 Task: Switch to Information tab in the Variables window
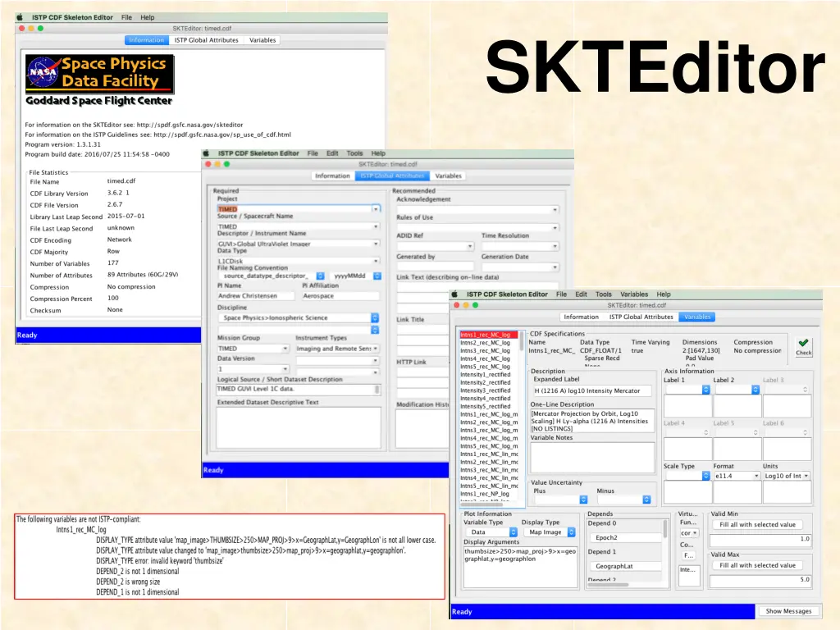pyautogui.click(x=582, y=317)
